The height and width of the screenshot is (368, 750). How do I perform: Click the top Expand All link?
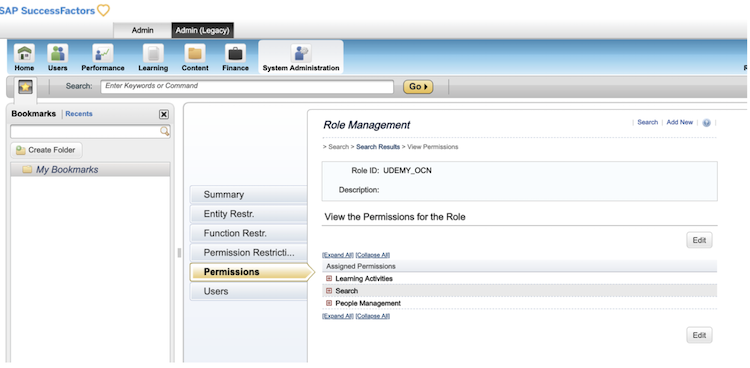pyautogui.click(x=338, y=255)
